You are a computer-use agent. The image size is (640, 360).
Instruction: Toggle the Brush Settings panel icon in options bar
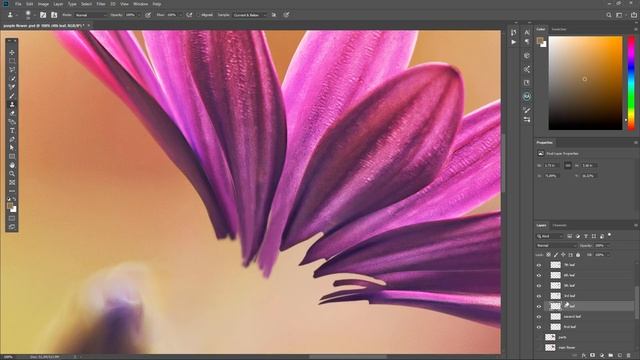pyautogui.click(x=43, y=15)
